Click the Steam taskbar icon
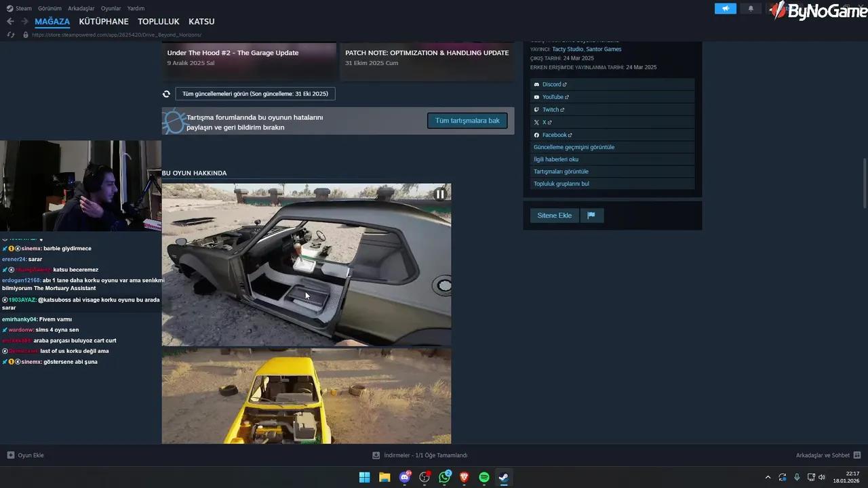Viewport: 868px width, 488px height. pyautogui.click(x=504, y=477)
